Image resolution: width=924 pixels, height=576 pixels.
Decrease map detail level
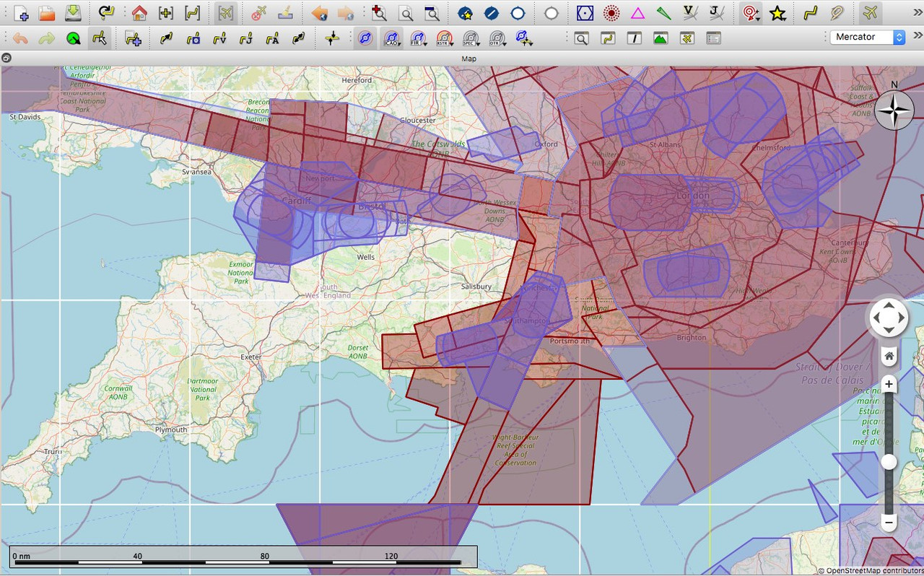click(x=432, y=13)
